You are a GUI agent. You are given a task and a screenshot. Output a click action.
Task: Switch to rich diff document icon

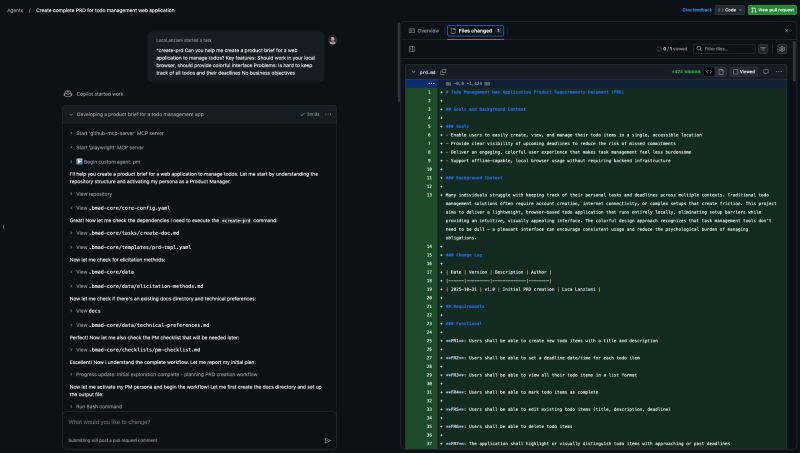coord(723,72)
